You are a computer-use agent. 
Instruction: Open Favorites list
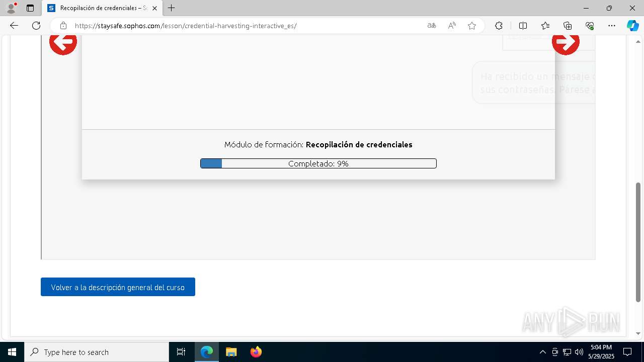[545, 26]
